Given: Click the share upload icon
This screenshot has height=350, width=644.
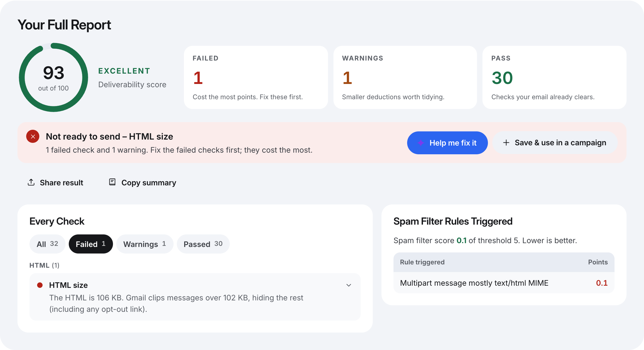Looking at the screenshot, I should tap(31, 182).
